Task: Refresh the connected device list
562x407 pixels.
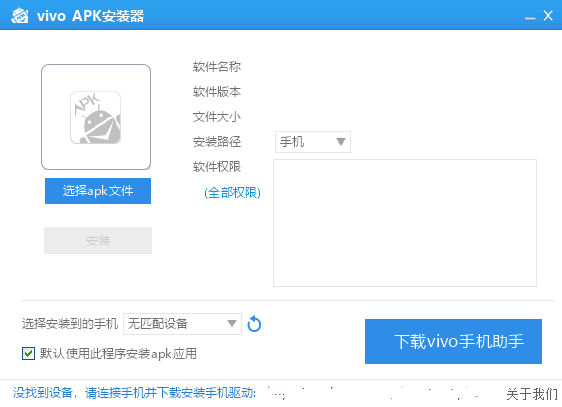Action: pyautogui.click(x=254, y=324)
